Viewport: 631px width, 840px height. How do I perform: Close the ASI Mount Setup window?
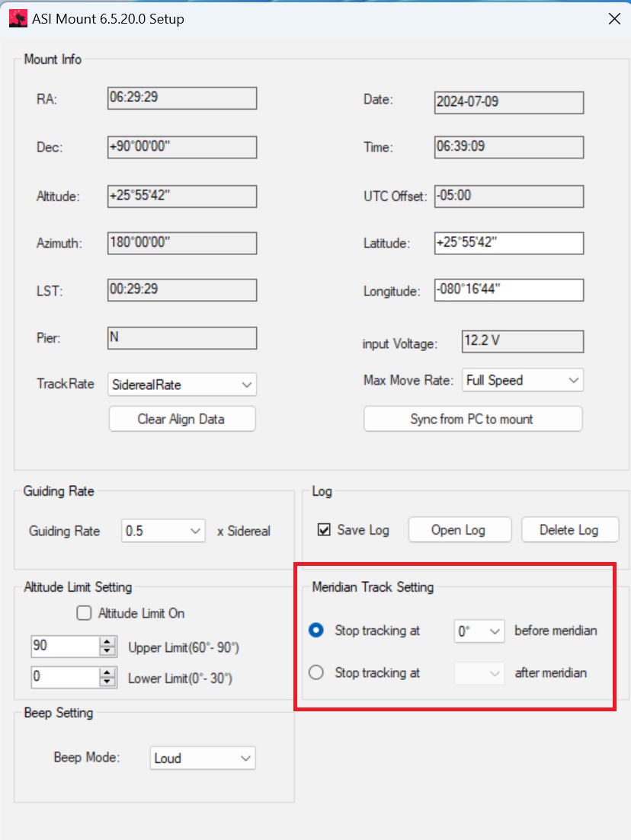coord(614,19)
